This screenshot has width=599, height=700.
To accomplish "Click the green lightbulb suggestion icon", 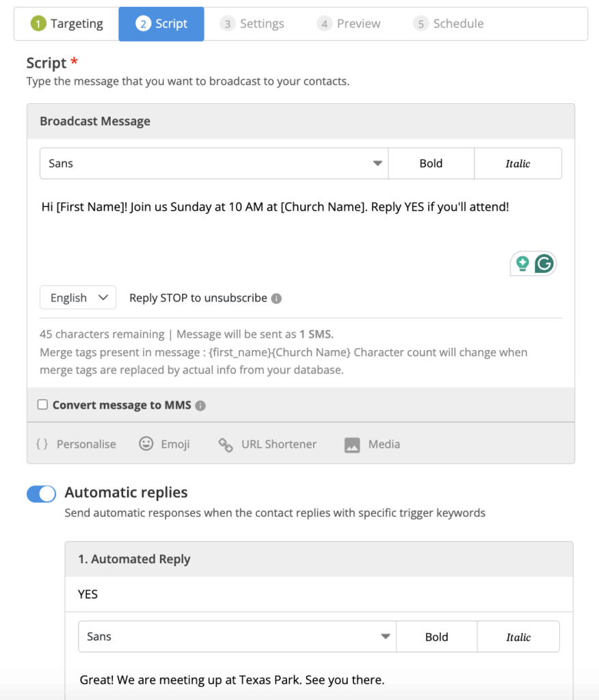I will [x=523, y=263].
